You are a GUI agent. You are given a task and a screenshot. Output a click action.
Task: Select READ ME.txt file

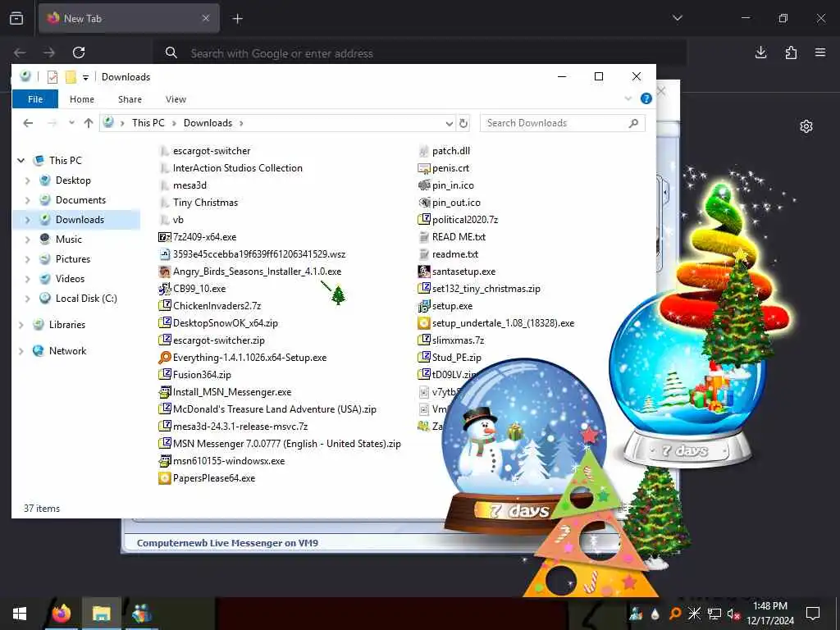coord(452,237)
